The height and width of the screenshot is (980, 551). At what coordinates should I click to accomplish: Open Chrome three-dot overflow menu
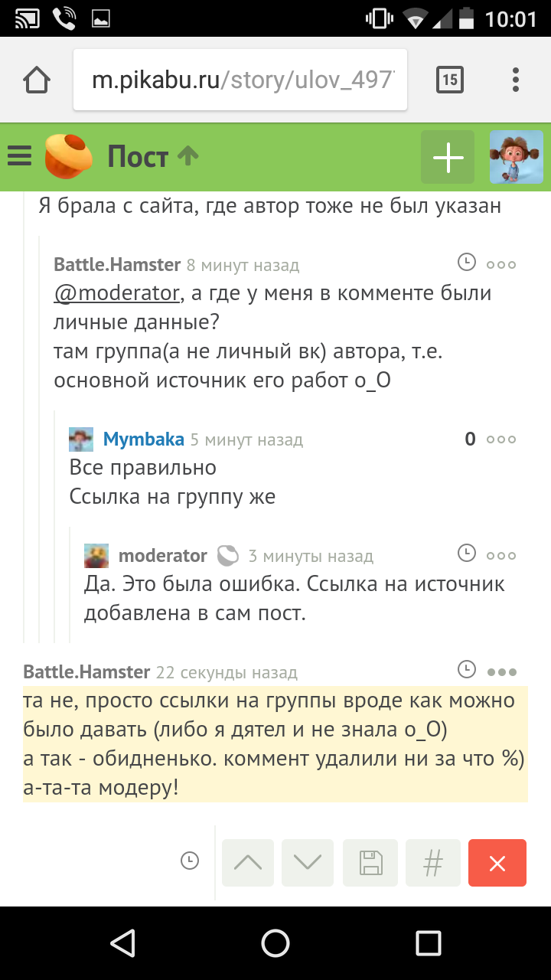coord(517,80)
